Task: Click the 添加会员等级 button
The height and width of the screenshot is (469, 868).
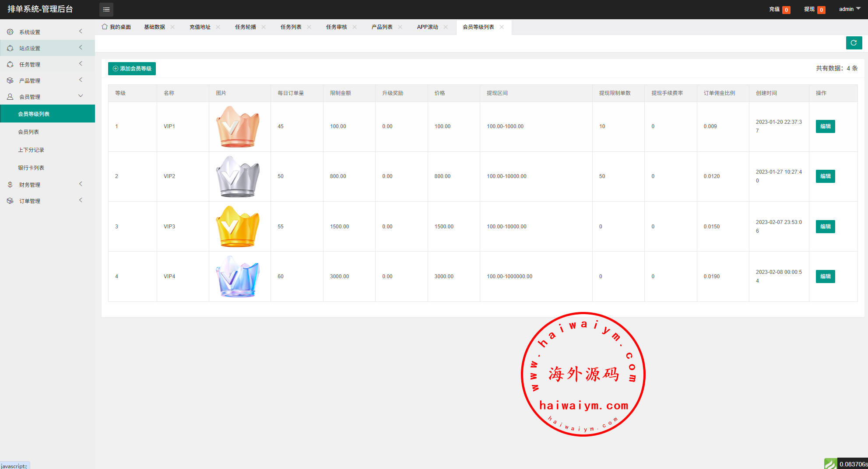Action: click(x=132, y=69)
